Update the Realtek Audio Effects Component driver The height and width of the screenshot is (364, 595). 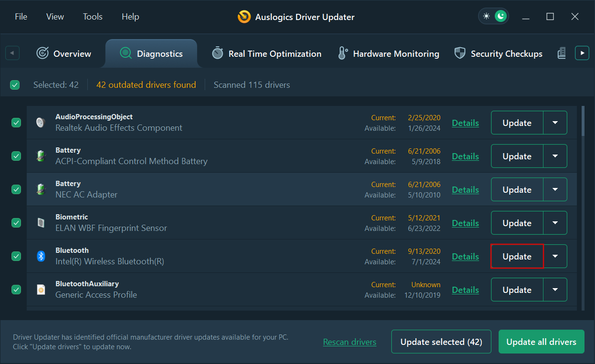pos(517,123)
